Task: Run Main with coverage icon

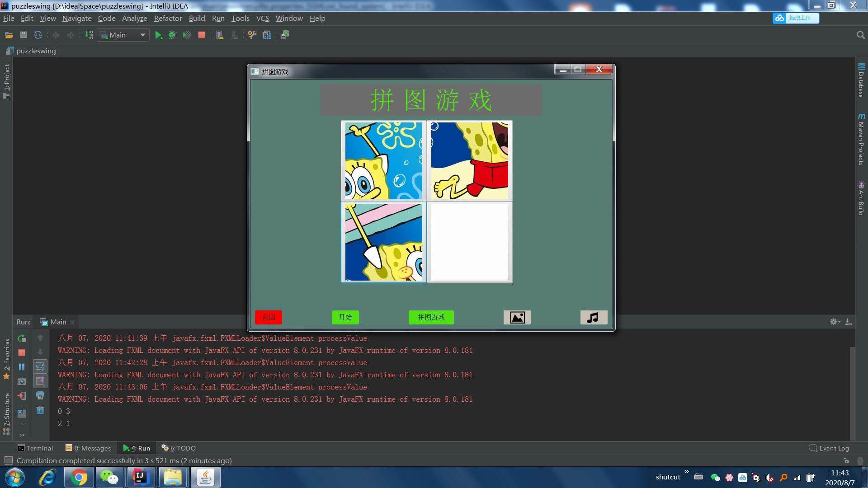Action: pyautogui.click(x=187, y=35)
